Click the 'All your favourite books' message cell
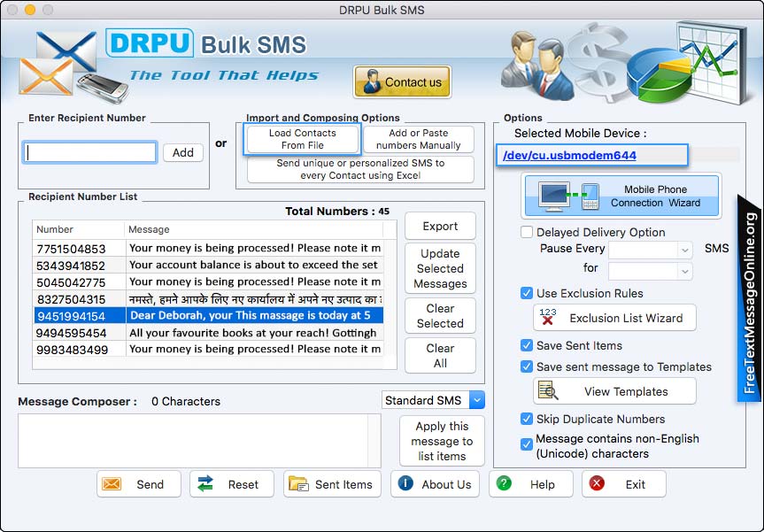This screenshot has height=532, width=764. (x=254, y=333)
